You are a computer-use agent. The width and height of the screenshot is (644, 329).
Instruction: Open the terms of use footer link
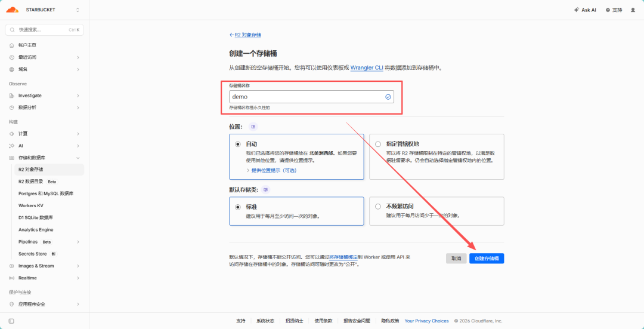point(323,321)
